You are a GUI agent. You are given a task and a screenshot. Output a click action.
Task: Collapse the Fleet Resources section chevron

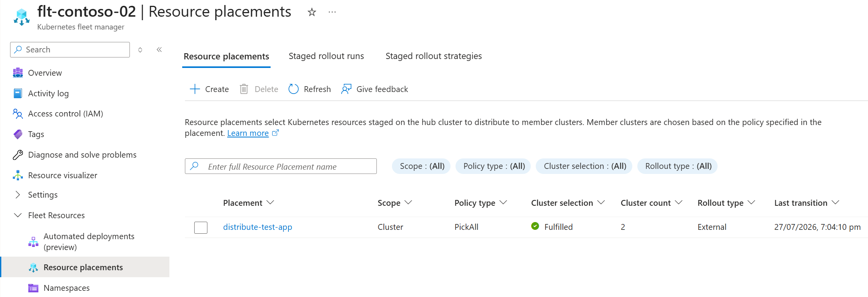click(x=17, y=215)
